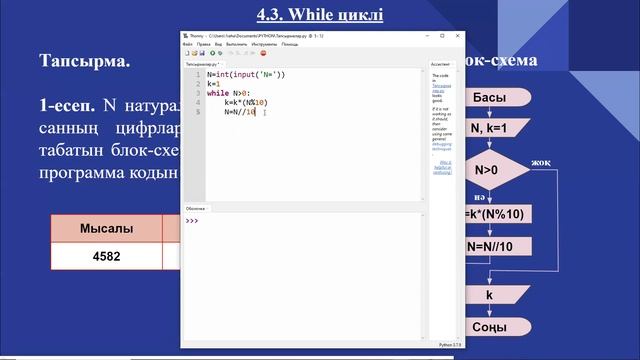
Task: Click code line k=1 in editor
Action: (213, 84)
